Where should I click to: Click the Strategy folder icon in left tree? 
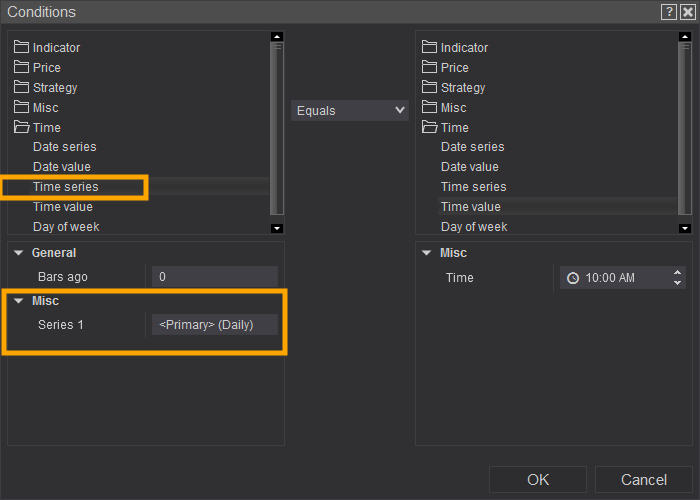[x=21, y=87]
